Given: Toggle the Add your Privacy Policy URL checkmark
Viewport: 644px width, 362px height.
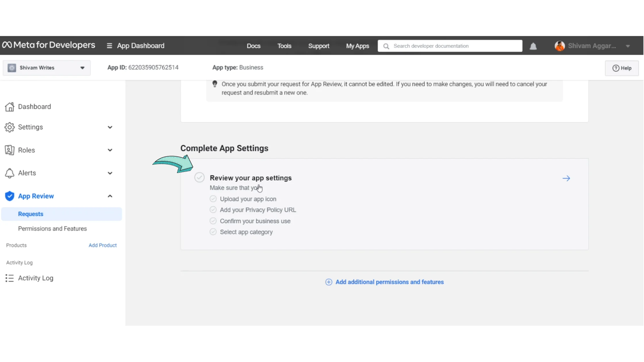Looking at the screenshot, I should (x=213, y=210).
